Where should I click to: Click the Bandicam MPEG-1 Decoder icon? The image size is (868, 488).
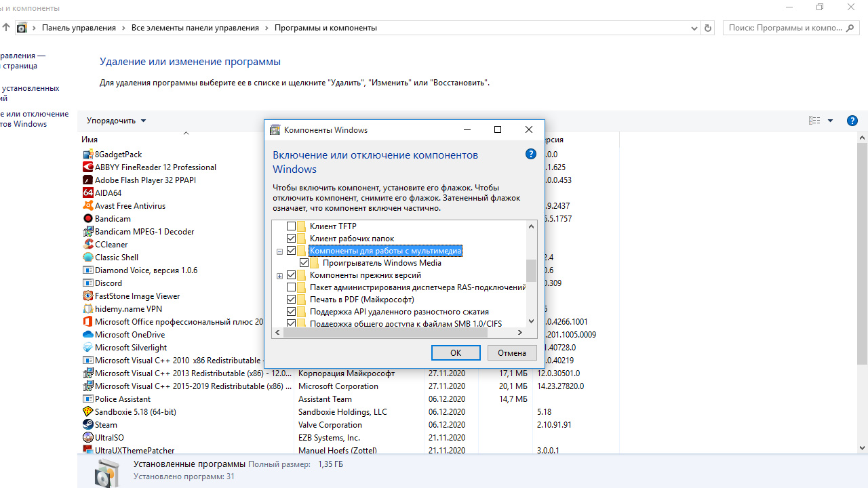(87, 231)
